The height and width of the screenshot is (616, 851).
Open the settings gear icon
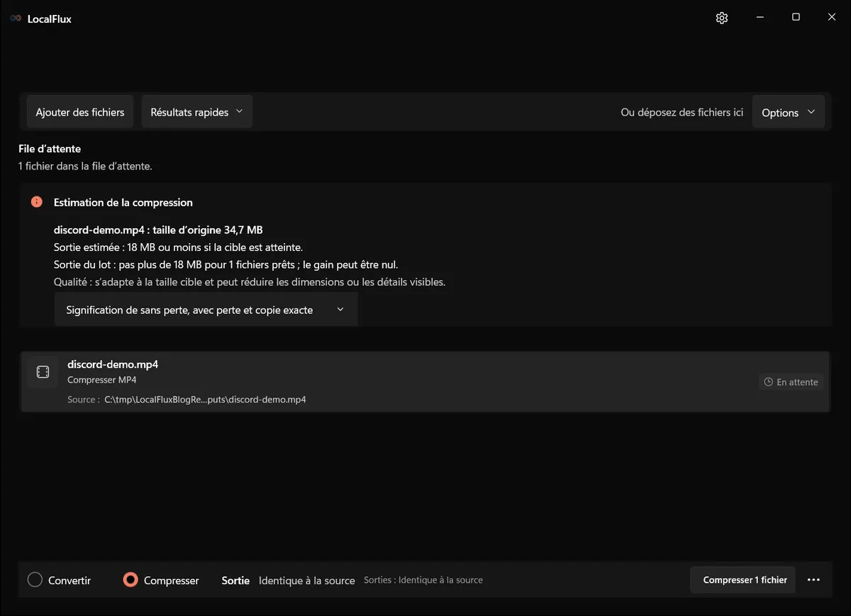(722, 18)
